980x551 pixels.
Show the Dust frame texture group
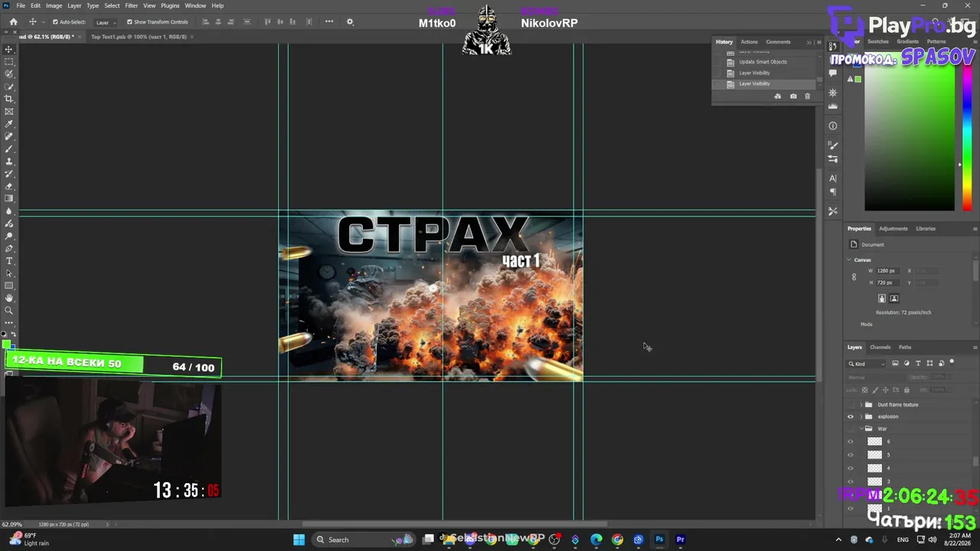(850, 405)
